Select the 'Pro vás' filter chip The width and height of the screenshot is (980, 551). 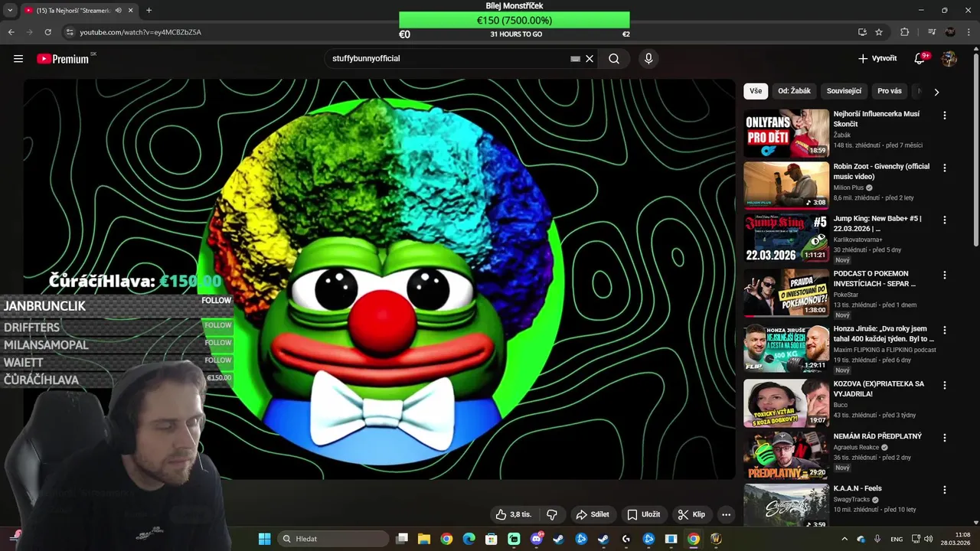[889, 91]
